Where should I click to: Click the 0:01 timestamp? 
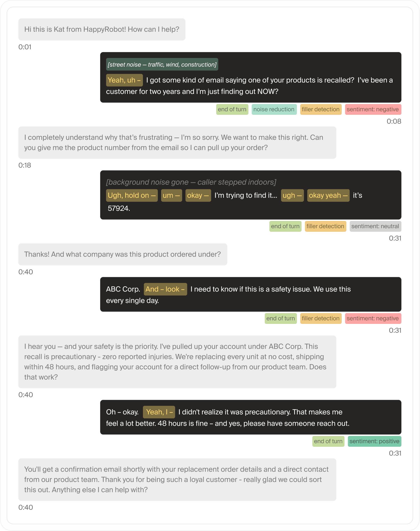point(25,47)
